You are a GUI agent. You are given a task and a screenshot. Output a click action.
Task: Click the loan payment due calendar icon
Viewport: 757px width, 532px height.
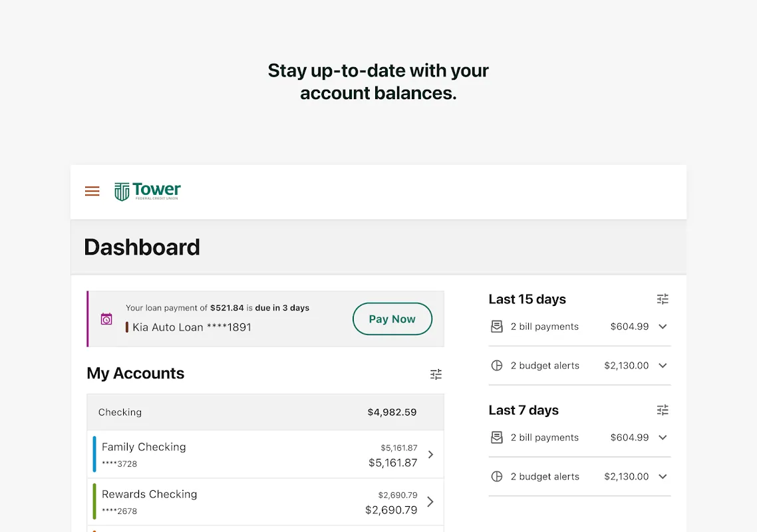(x=106, y=319)
